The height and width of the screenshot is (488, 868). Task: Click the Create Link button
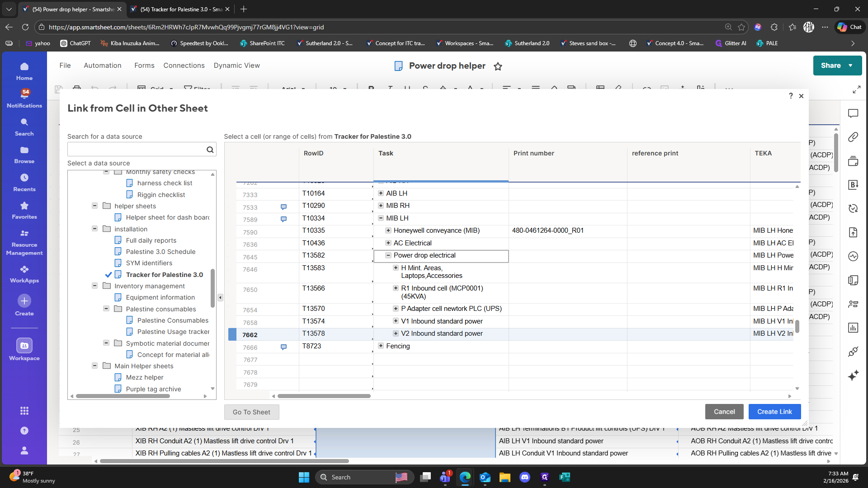tap(774, 412)
